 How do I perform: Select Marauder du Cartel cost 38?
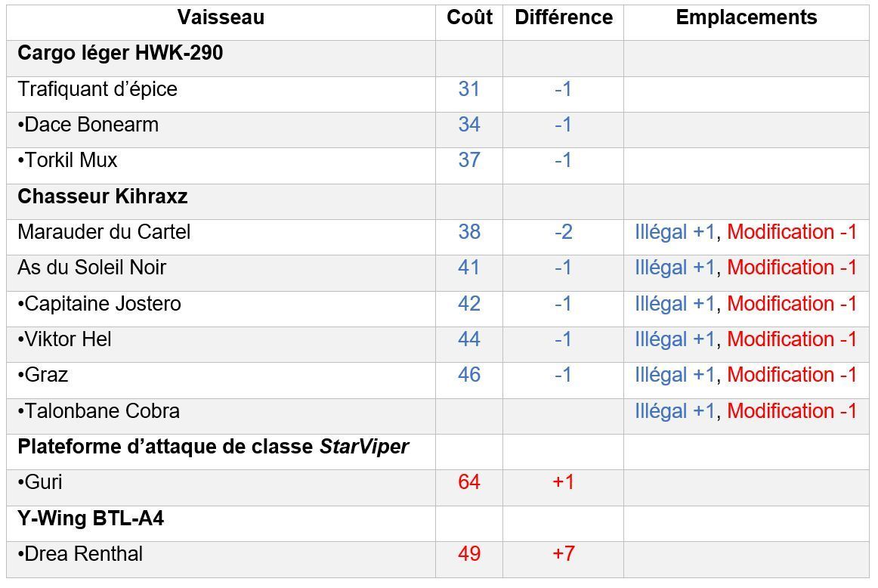tap(469, 232)
